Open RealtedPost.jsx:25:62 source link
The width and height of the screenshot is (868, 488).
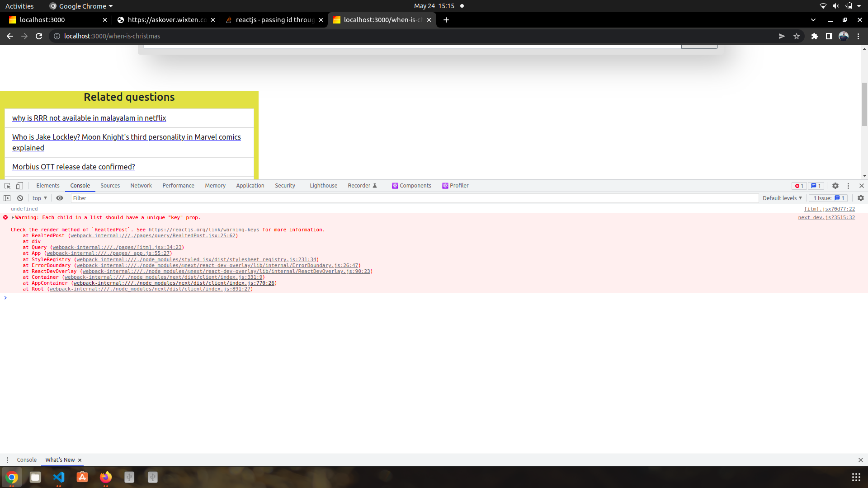[x=153, y=236]
